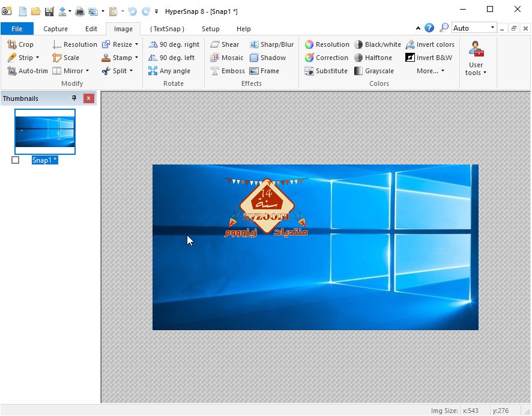Expand the Split dropdown arrow
The image size is (532, 416).
[x=131, y=71]
